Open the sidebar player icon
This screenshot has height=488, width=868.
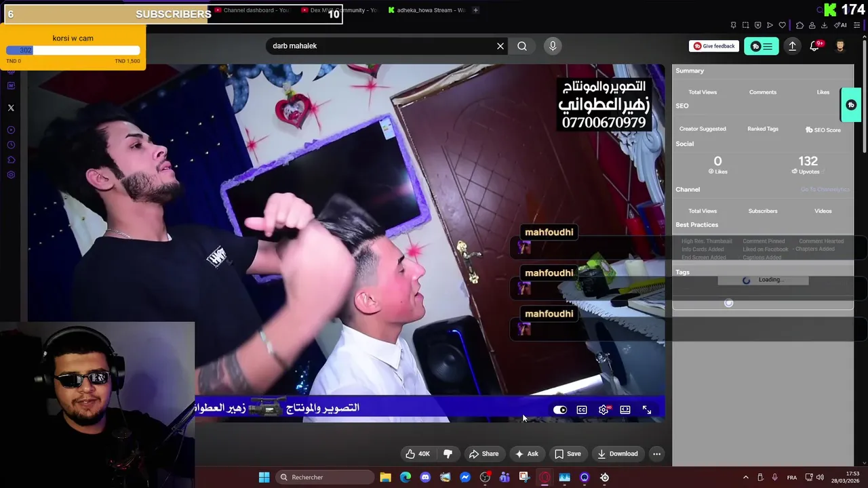(x=11, y=130)
